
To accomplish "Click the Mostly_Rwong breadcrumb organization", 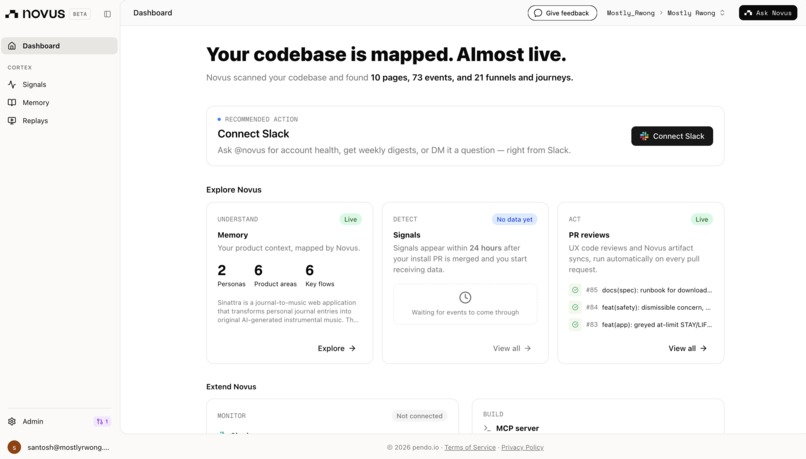I will [630, 13].
